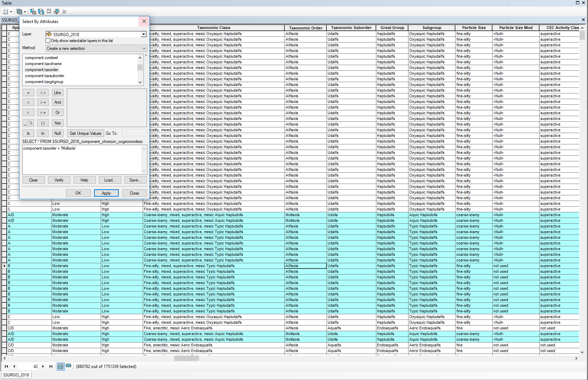Open the Method dropdown
Image resolution: width=588 pixels, height=380 pixels.
click(96, 48)
